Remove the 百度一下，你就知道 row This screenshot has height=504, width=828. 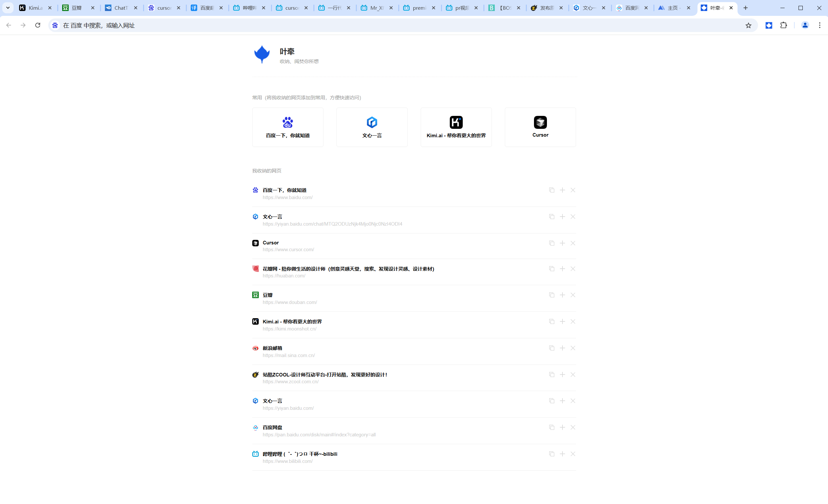point(573,190)
